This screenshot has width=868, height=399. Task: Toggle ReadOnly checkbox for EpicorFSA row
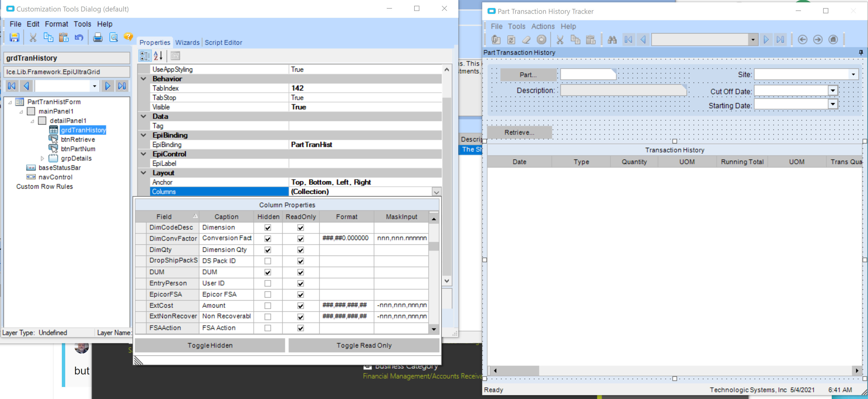[x=300, y=295]
